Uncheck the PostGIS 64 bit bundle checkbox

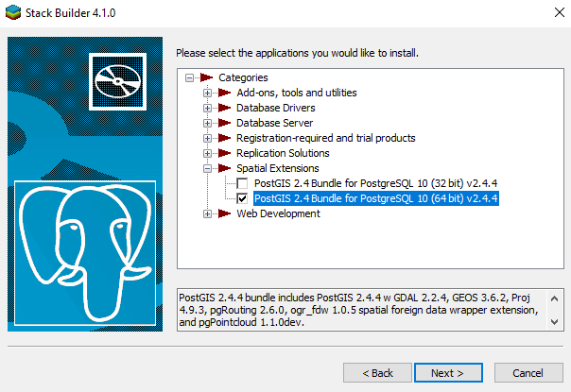243,198
